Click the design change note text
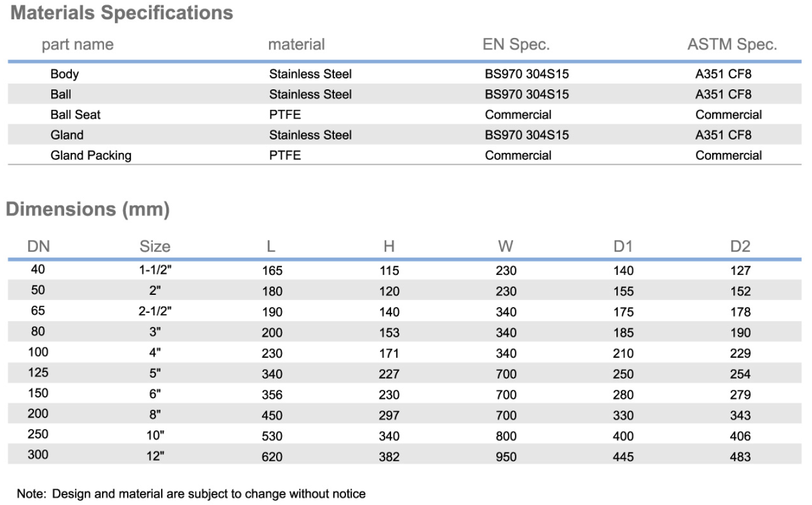Image resolution: width=812 pixels, height=505 pixels. (191, 494)
